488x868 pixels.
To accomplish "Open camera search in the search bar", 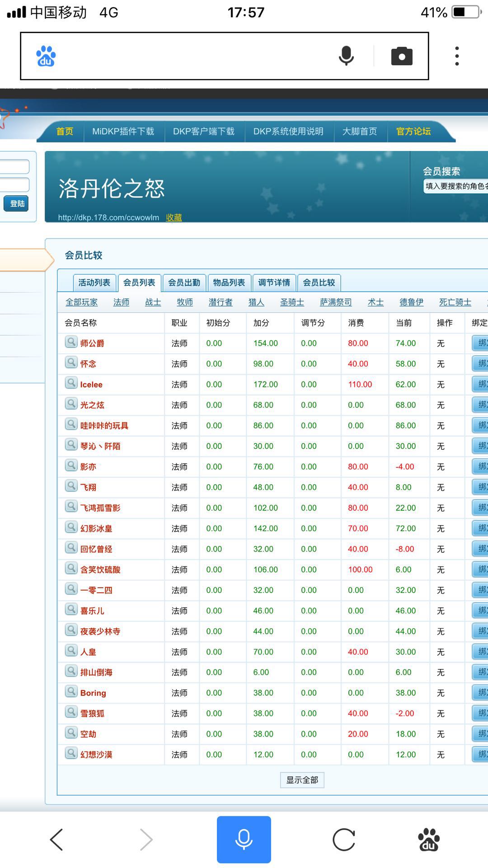I will click(402, 56).
